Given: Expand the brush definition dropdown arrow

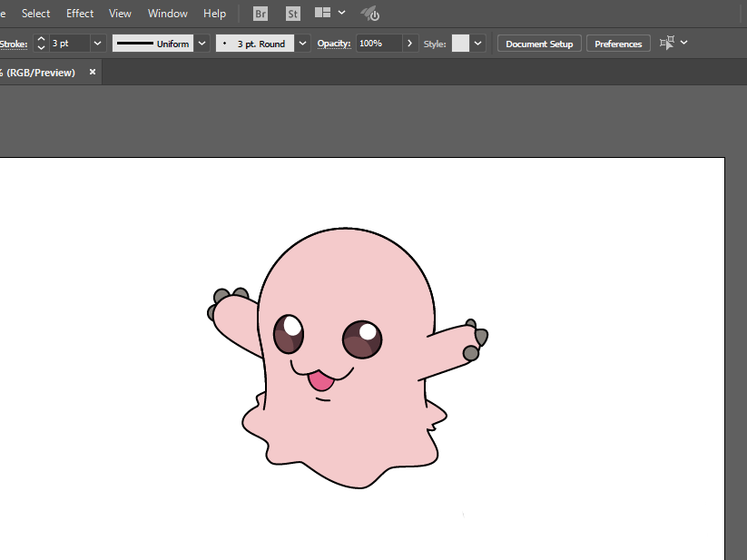Looking at the screenshot, I should 302,44.
